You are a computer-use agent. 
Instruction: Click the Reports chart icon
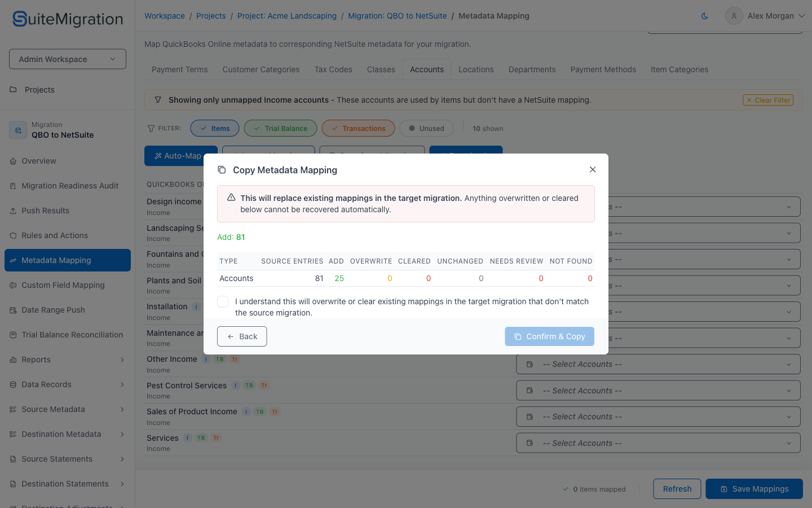pos(13,360)
